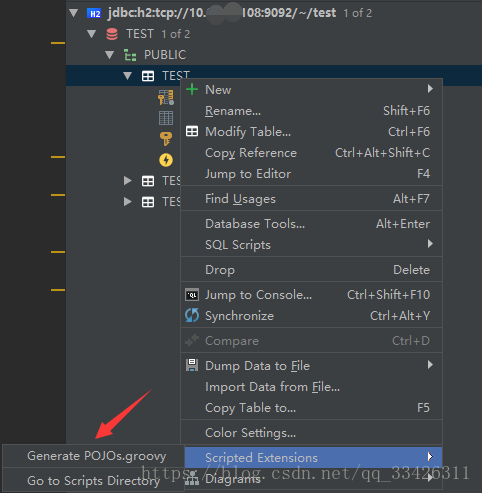Expand the first collapsed table below TEST
The width and height of the screenshot is (482, 493).
[127, 181]
